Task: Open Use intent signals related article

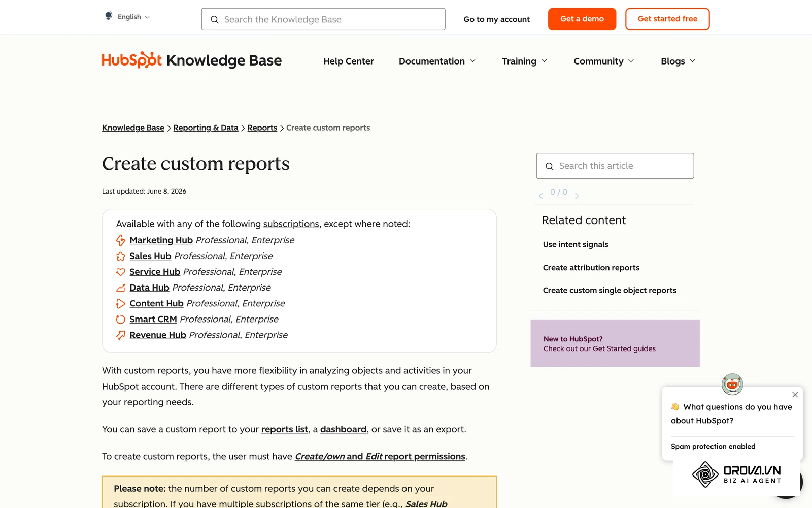Action: (x=576, y=244)
